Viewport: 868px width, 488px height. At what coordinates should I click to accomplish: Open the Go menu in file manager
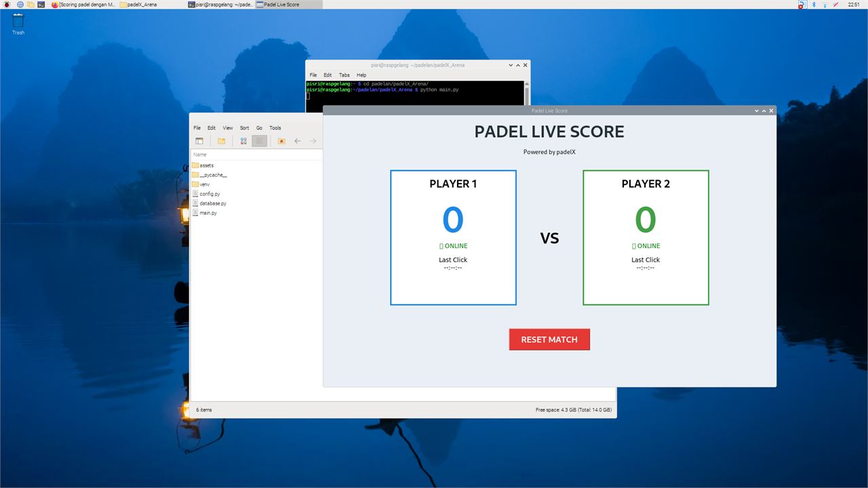(x=259, y=127)
